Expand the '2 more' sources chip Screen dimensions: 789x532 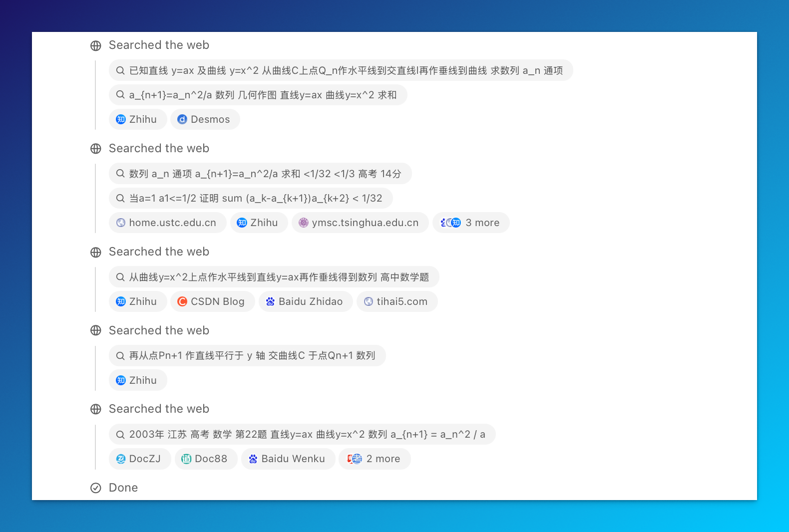pos(375,459)
